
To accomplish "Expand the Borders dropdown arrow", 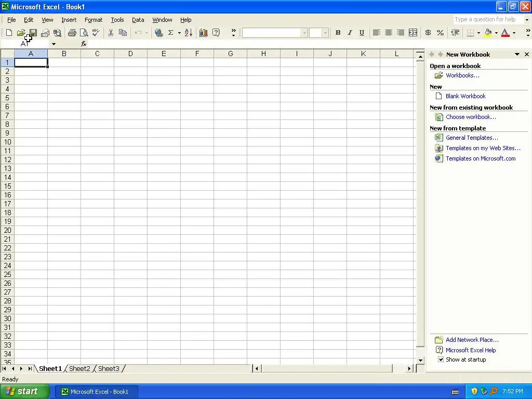I will (478, 33).
